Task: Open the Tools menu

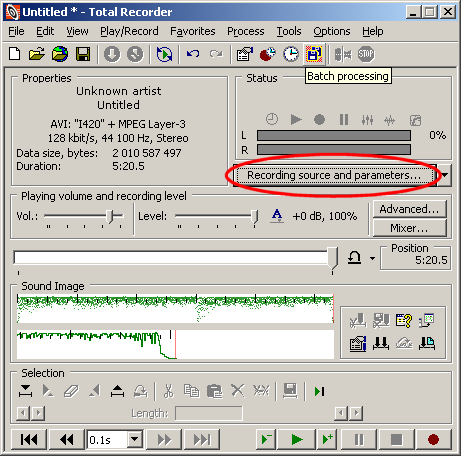Action: pyautogui.click(x=289, y=31)
